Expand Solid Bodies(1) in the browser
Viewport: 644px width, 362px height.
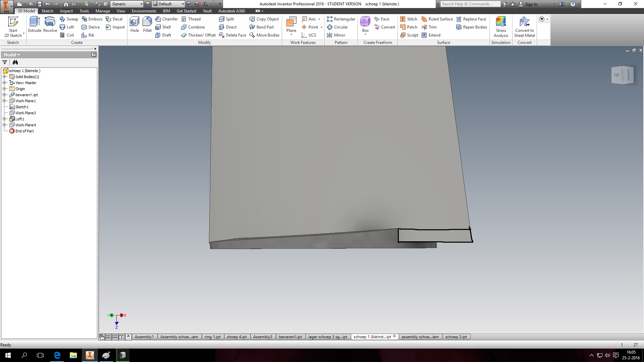4,76
